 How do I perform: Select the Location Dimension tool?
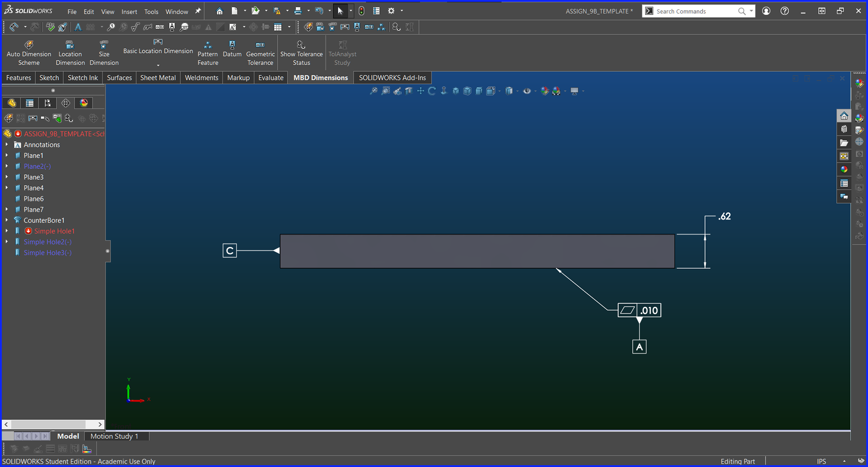pos(70,53)
